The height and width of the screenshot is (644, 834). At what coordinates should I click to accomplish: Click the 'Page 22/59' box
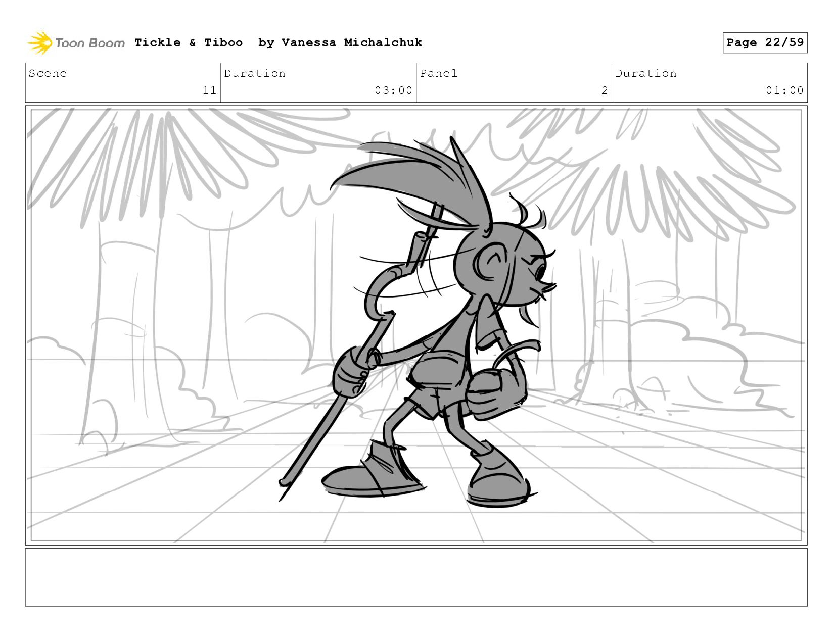(765, 42)
